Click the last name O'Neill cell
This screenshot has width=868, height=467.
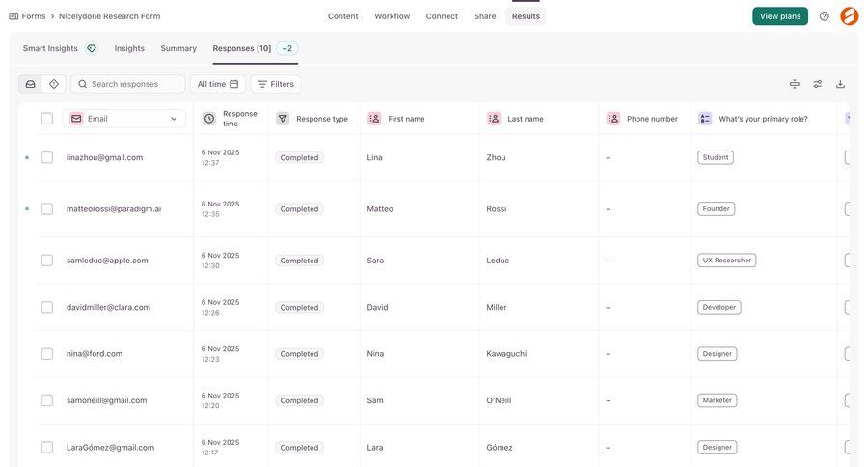499,400
